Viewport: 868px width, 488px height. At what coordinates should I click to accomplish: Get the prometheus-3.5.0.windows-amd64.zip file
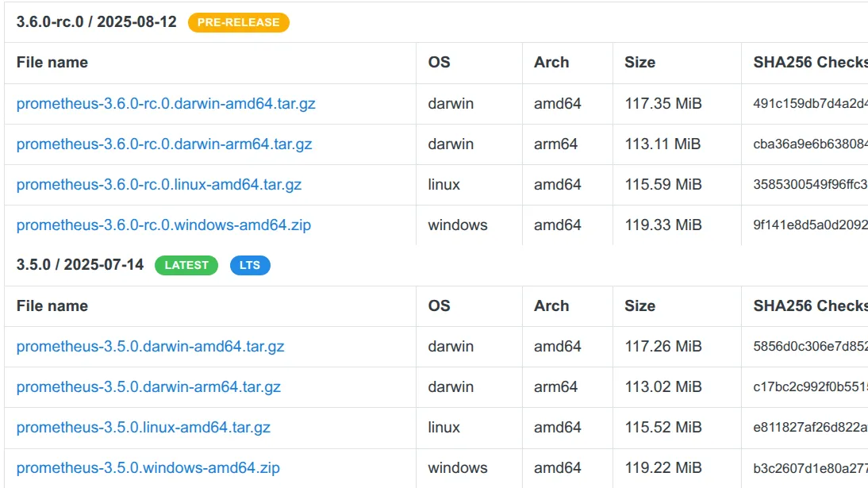point(148,467)
